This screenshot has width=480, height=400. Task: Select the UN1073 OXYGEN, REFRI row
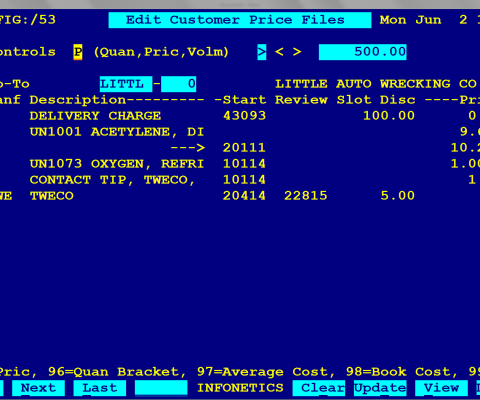tap(117, 164)
